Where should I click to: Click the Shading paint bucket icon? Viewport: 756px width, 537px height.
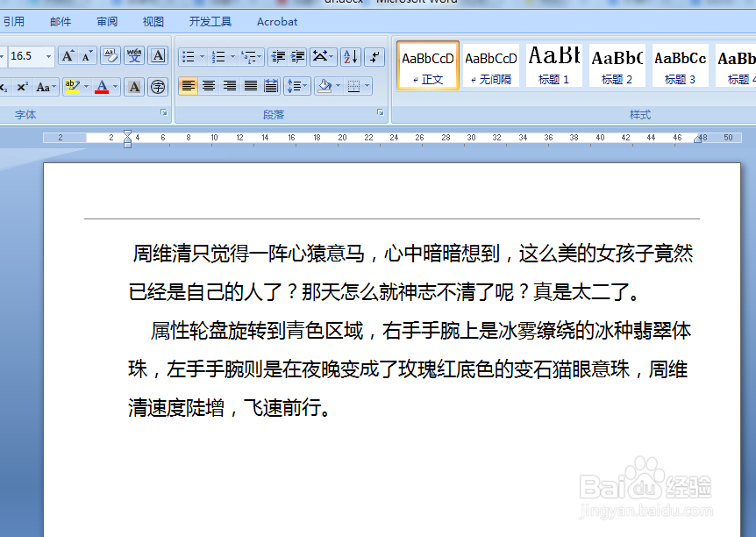coord(325,86)
